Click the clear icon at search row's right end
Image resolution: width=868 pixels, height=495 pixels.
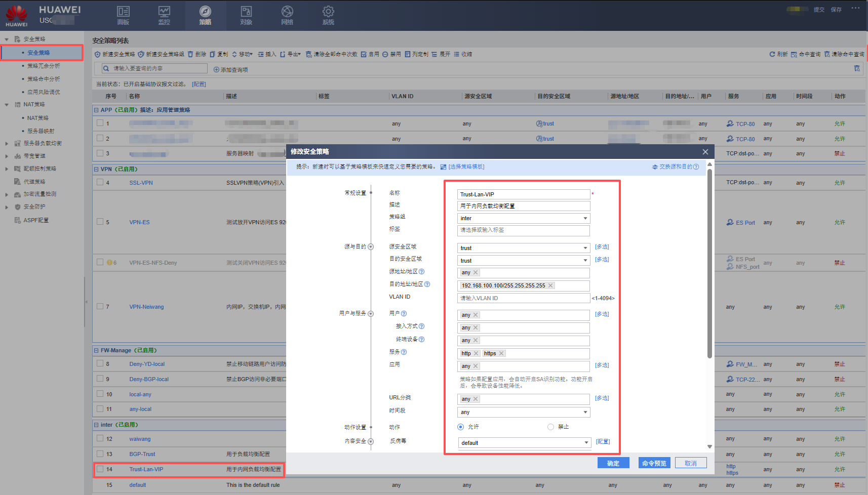[857, 68]
